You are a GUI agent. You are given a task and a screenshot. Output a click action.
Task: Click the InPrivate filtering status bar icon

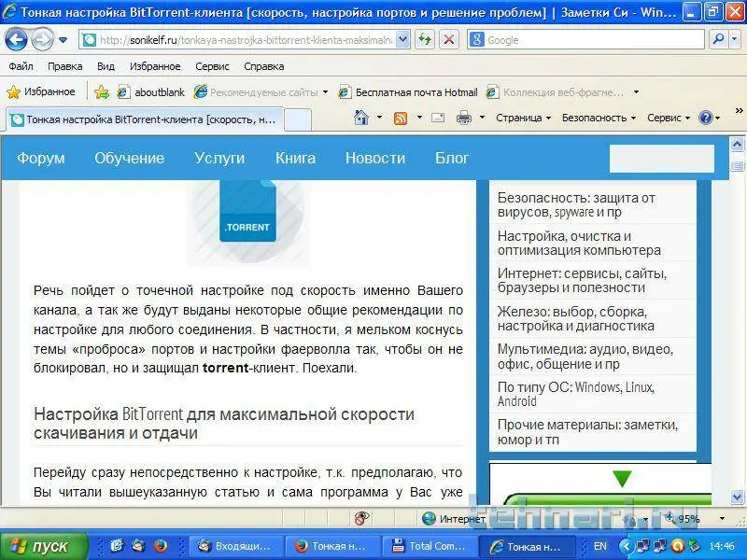click(362, 518)
